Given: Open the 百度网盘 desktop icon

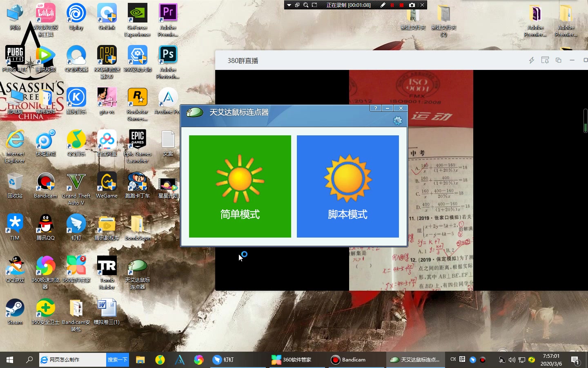Looking at the screenshot, I should [107, 143].
